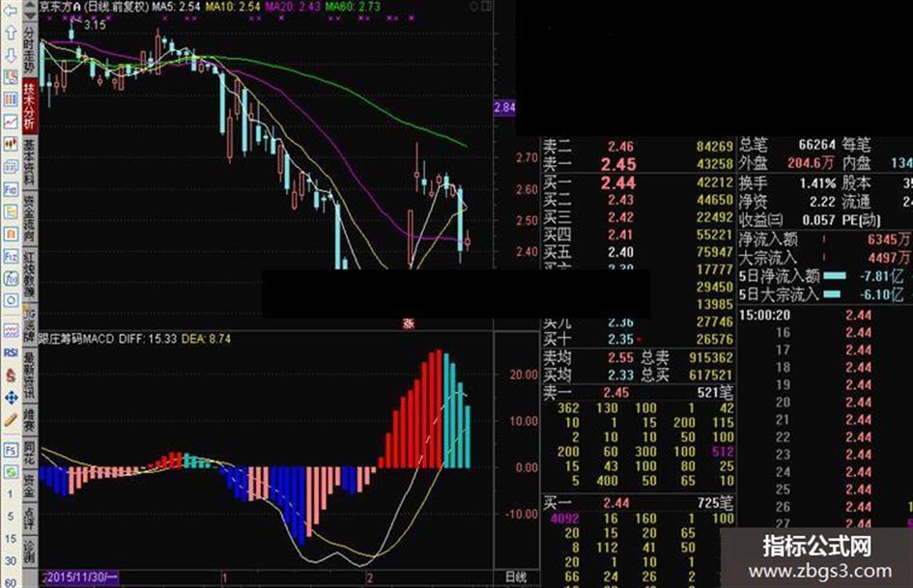Click the up arrow icon in the left toolbar
Image resolution: width=913 pixels, height=588 pixels.
tap(11, 33)
